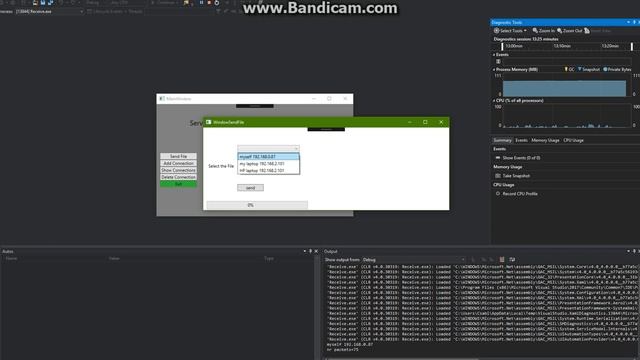Screen dimensions: 640x360
Task: Open the CPU Usage tab
Action: tap(573, 140)
